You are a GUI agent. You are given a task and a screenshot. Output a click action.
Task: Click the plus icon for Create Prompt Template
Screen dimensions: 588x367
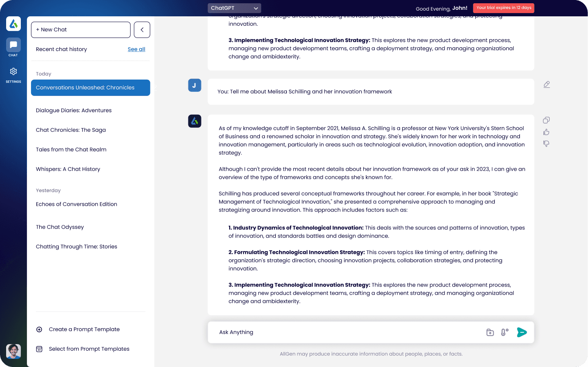39,329
